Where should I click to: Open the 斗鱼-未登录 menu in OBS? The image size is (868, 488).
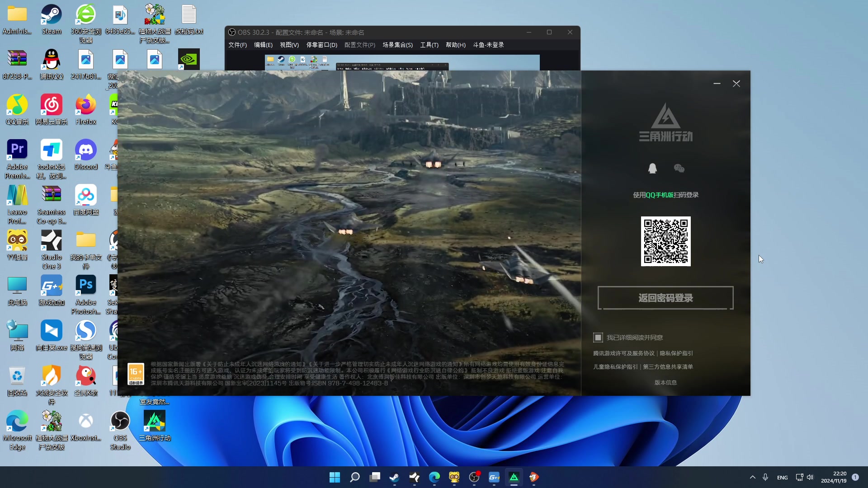(x=488, y=45)
